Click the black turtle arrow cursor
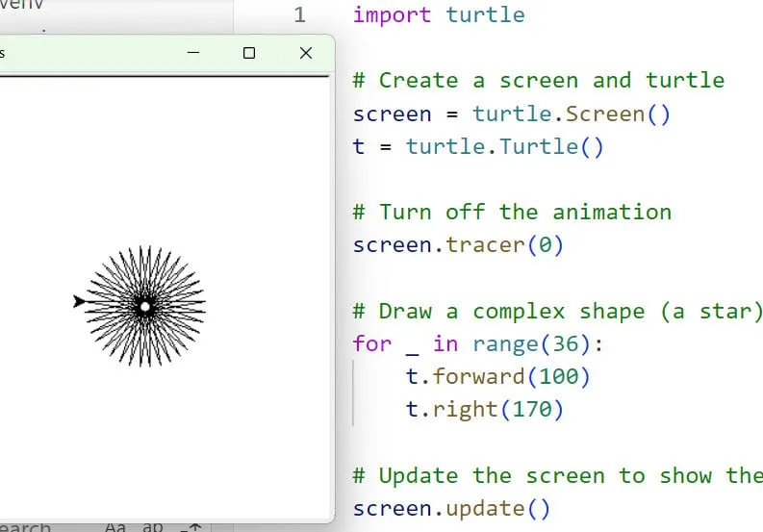 point(79,302)
